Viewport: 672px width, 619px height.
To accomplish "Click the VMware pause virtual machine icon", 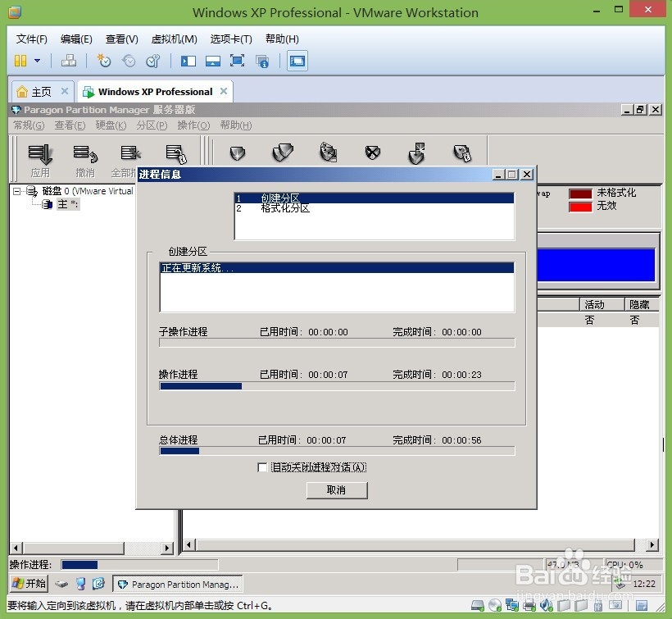I will coord(20,61).
